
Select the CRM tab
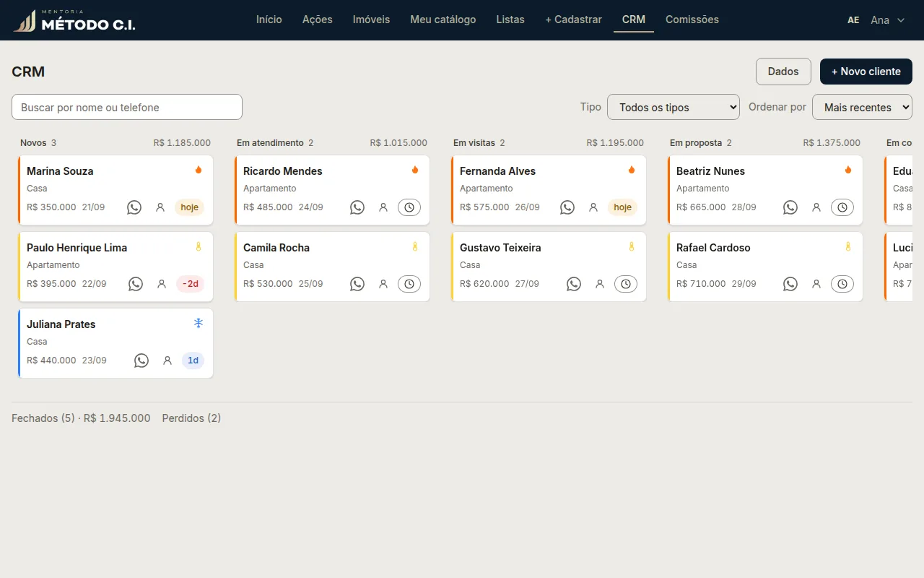click(634, 20)
